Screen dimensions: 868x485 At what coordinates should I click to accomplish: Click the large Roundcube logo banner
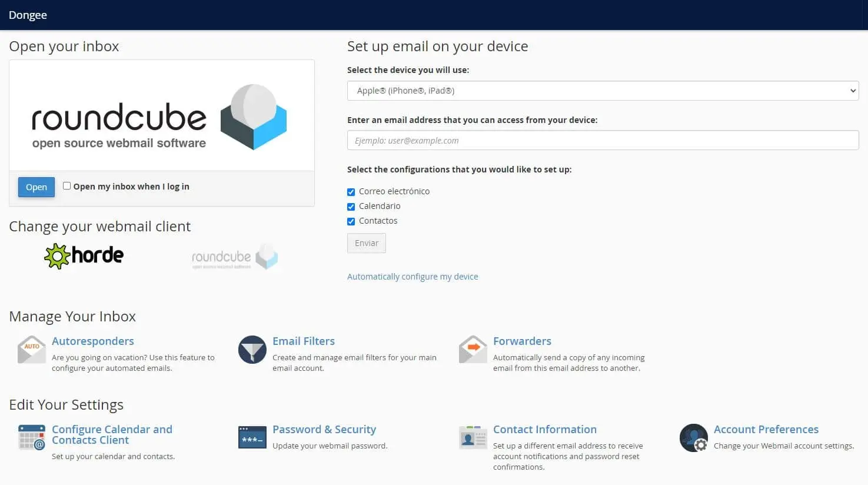[x=162, y=116]
